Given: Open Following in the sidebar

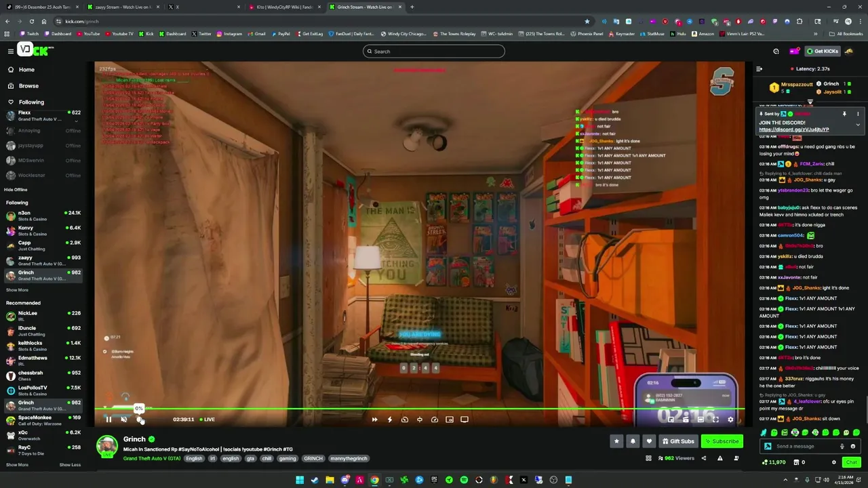Looking at the screenshot, I should [x=31, y=102].
